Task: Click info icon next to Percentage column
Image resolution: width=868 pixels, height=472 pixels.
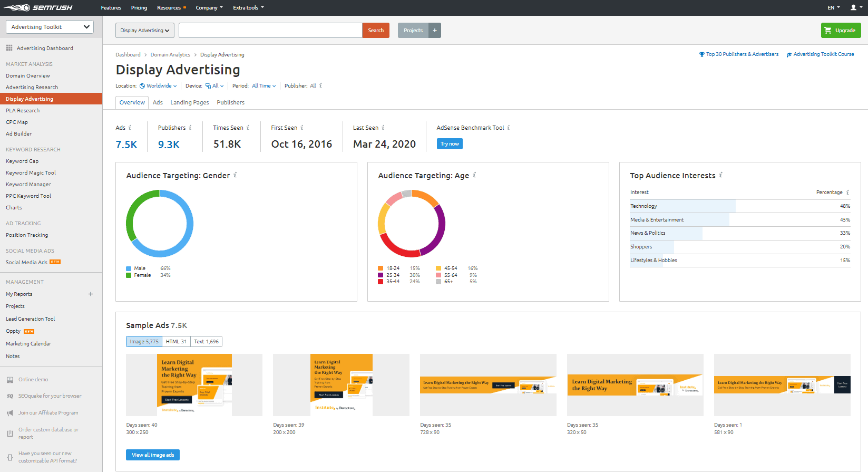Action: 847,192
